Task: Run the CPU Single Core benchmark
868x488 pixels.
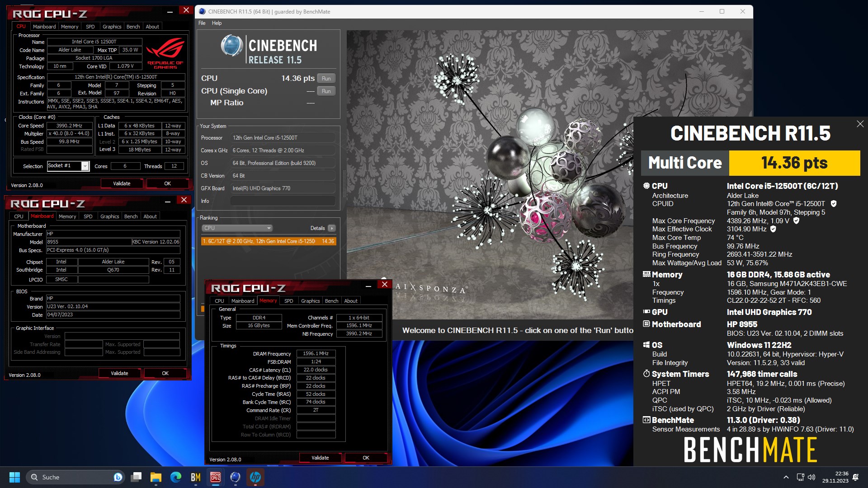Action: click(x=326, y=91)
